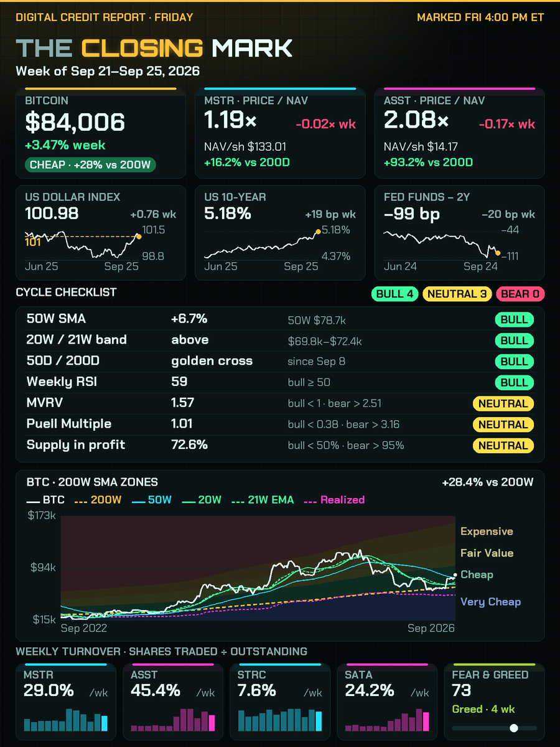Viewport: 560px width, 747px height.
Task: Click the STRC turnover value 7.6%
Action: tap(257, 690)
